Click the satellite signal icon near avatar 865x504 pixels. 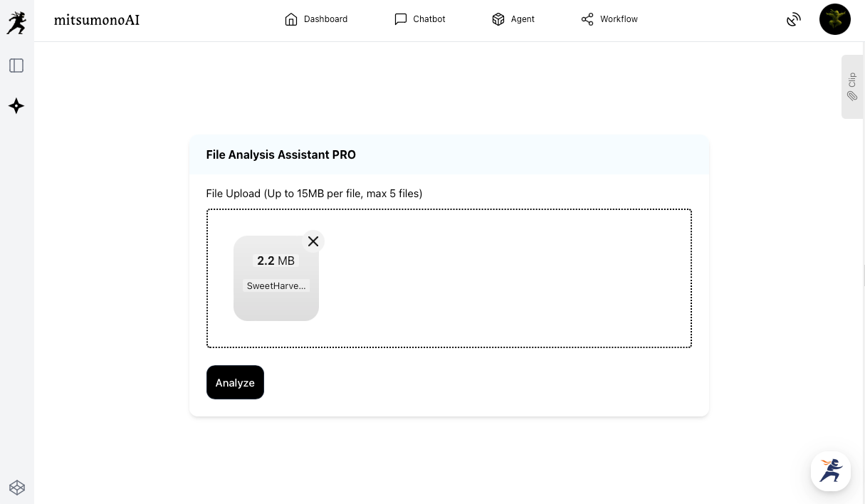(794, 20)
